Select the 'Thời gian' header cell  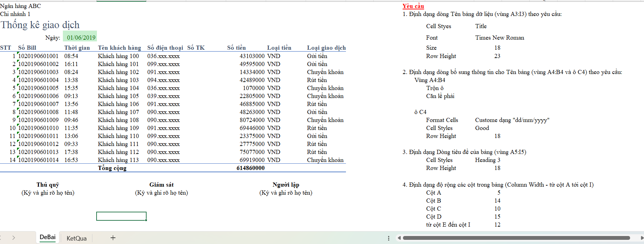(x=77, y=48)
